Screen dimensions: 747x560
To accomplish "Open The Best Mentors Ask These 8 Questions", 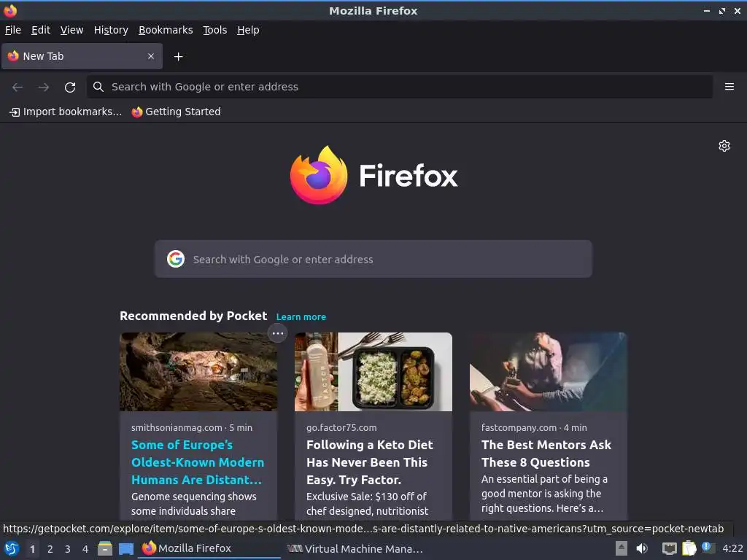I will [x=546, y=454].
